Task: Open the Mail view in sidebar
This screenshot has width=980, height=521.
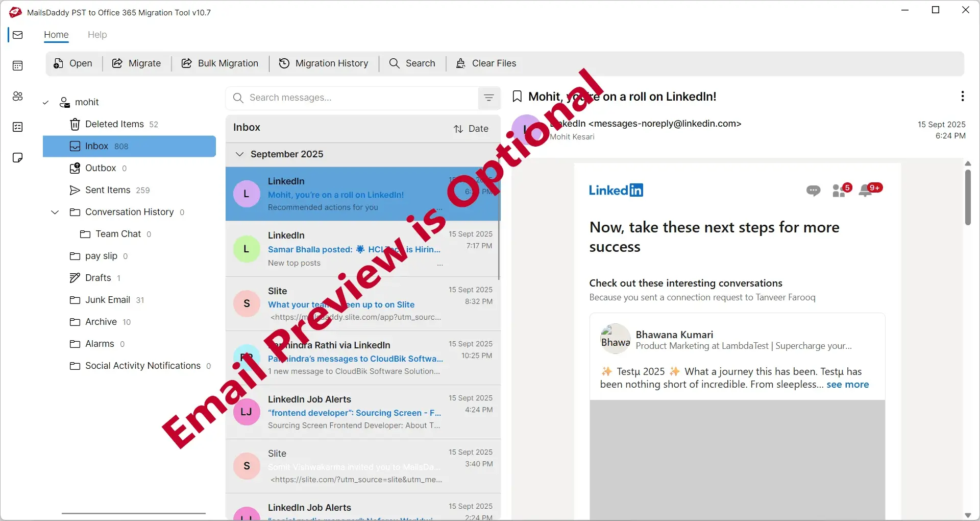Action: click(18, 35)
